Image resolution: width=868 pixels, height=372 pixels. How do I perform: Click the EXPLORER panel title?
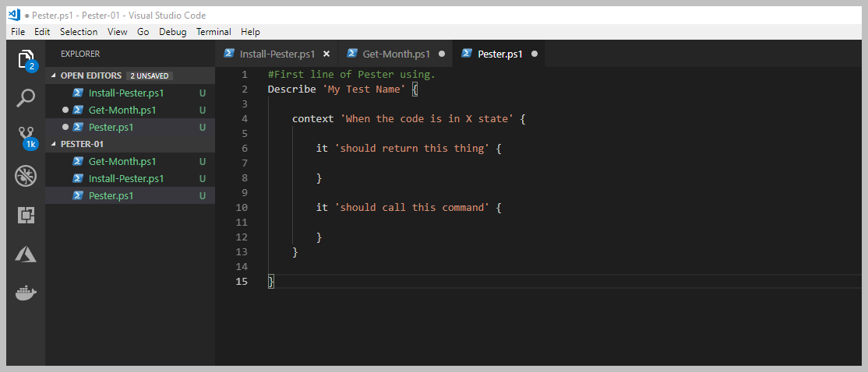click(80, 54)
